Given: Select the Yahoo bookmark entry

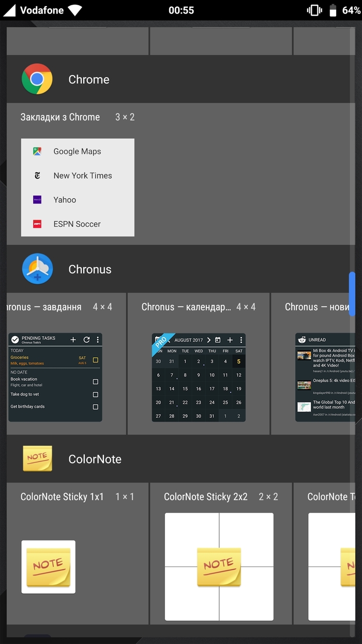Looking at the screenshot, I should click(65, 200).
